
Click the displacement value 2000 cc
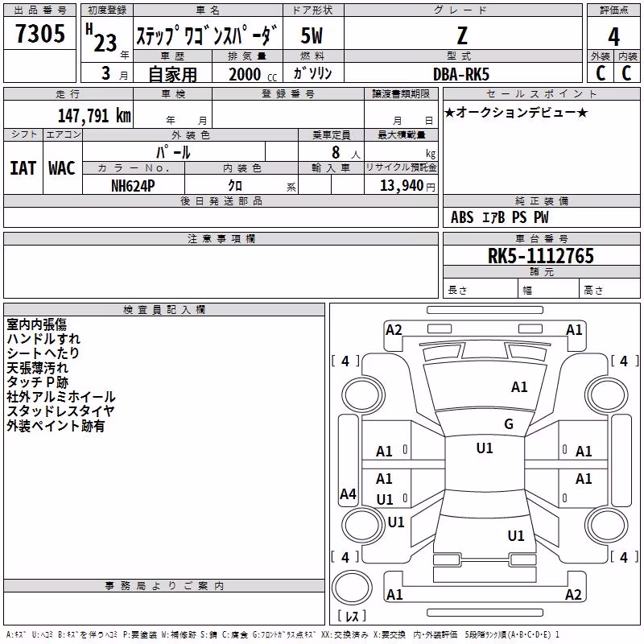point(253,74)
